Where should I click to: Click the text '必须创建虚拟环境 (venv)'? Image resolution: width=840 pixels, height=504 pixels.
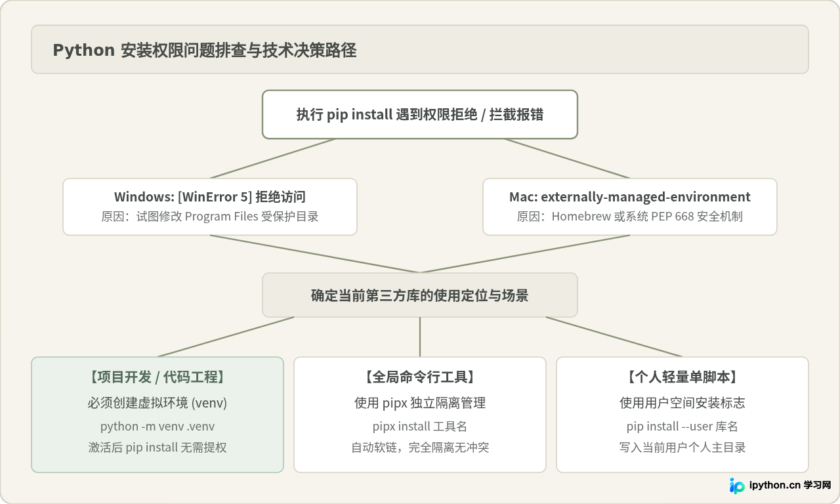coord(157,402)
